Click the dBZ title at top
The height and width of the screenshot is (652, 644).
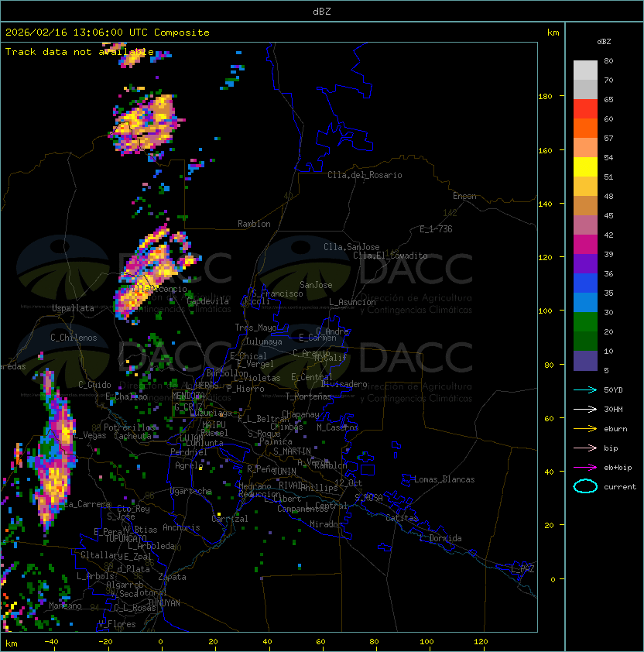[x=321, y=11]
